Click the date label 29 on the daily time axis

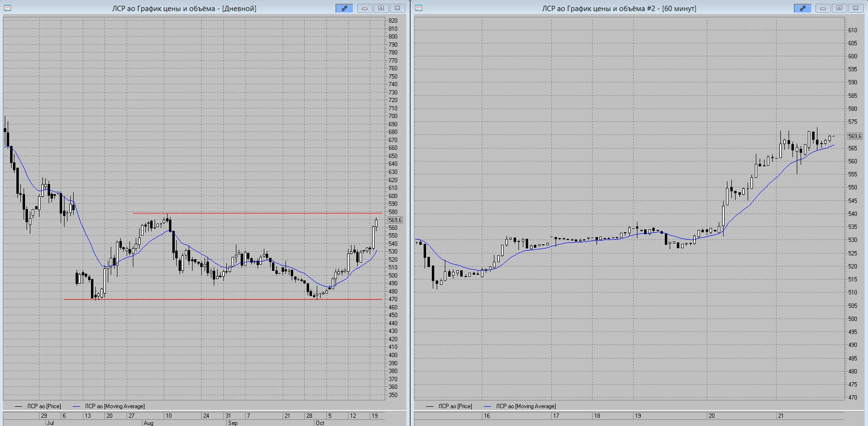click(44, 415)
